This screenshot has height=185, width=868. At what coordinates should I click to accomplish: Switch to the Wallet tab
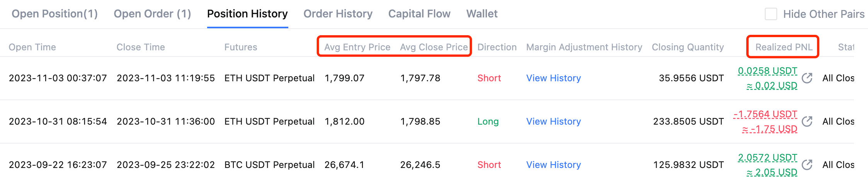(482, 14)
